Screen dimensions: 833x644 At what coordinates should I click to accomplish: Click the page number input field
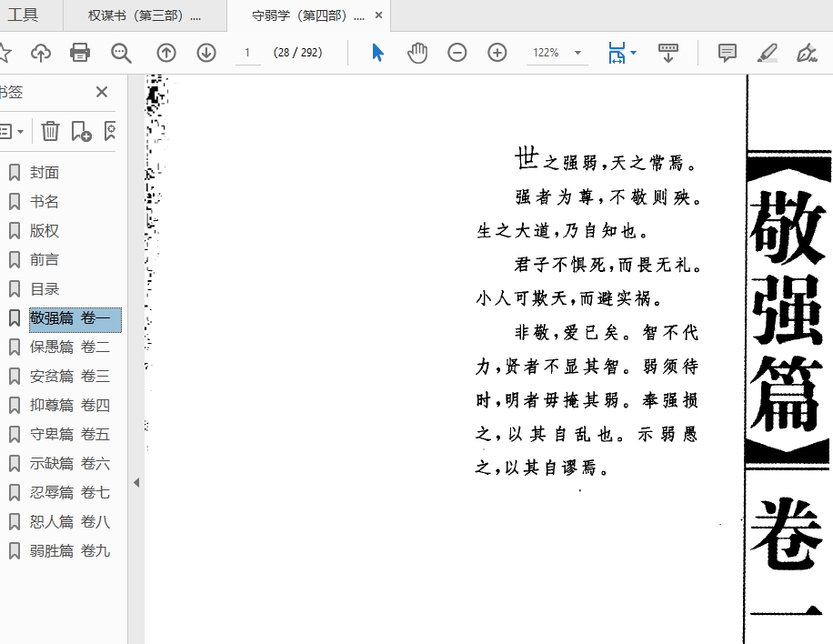(246, 53)
